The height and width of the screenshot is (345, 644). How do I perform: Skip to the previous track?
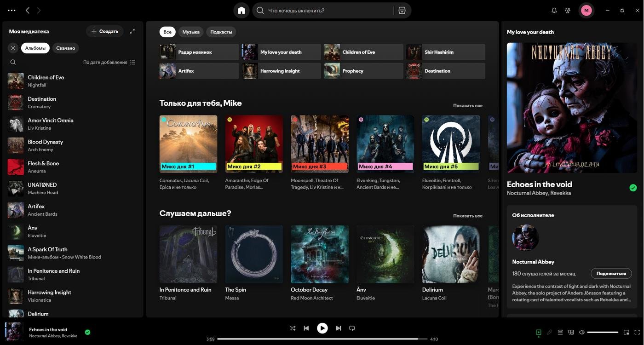tap(306, 328)
